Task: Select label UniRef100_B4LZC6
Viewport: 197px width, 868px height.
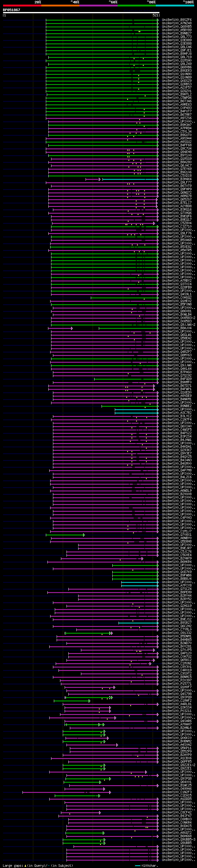Action: coord(177,477)
